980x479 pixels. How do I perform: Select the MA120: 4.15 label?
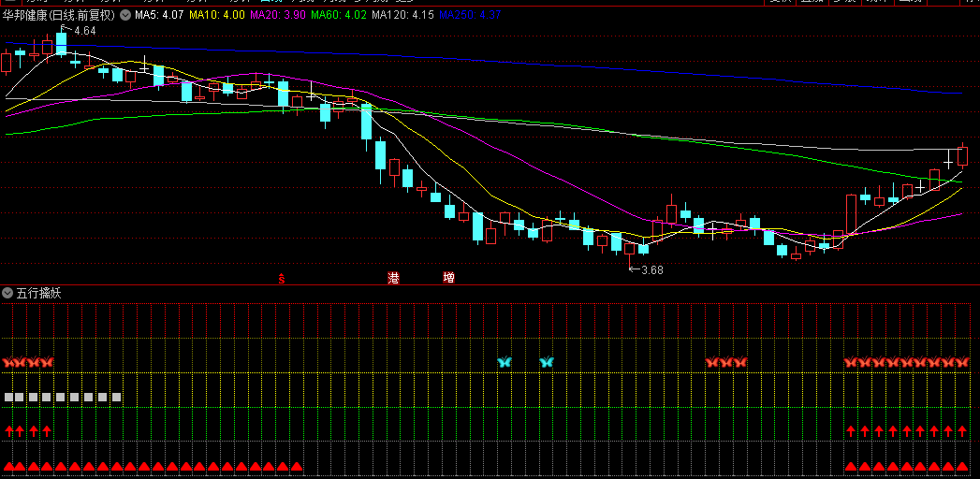(x=402, y=15)
